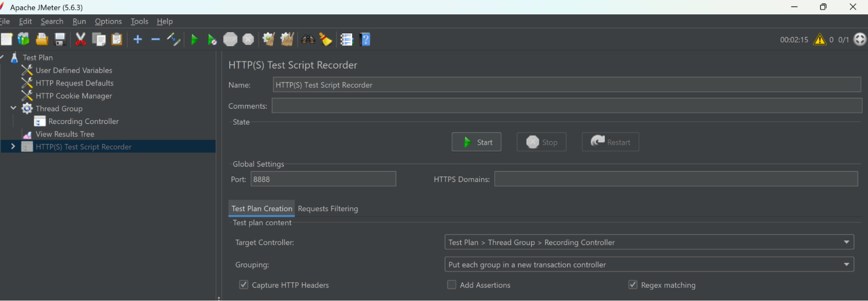Click the 00:02:15 elapsed time text

pyautogui.click(x=794, y=39)
